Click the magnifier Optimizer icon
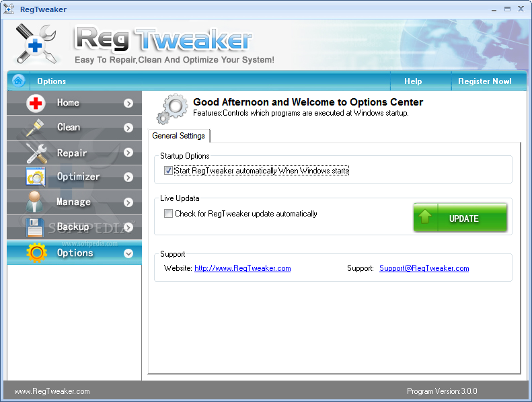This screenshot has height=402, width=532. point(36,177)
